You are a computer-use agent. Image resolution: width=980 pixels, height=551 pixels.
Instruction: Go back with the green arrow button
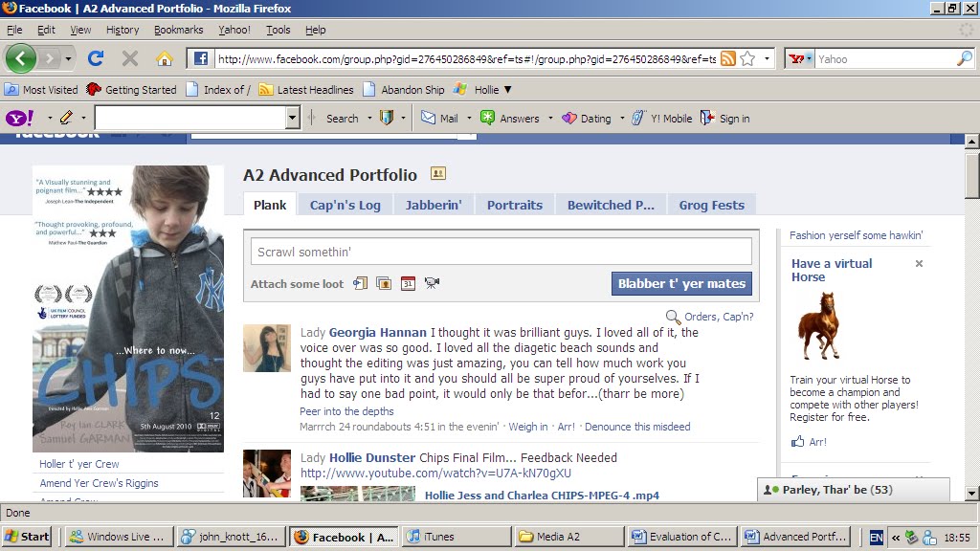pyautogui.click(x=21, y=58)
